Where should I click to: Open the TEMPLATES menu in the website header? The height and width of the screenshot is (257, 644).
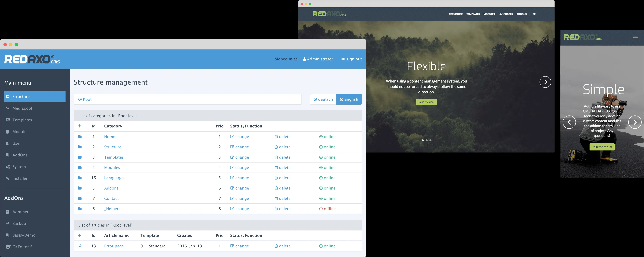(x=473, y=14)
